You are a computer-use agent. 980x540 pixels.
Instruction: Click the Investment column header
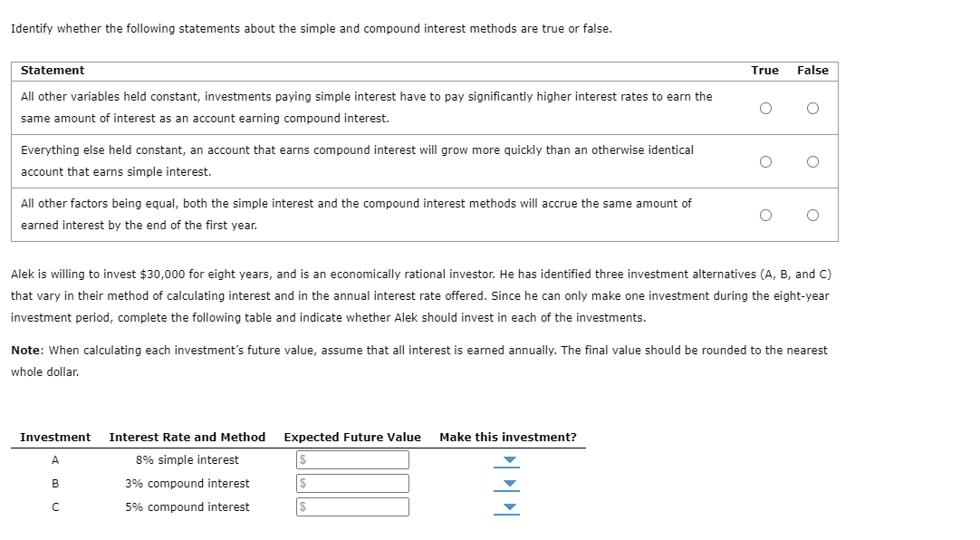(56, 437)
